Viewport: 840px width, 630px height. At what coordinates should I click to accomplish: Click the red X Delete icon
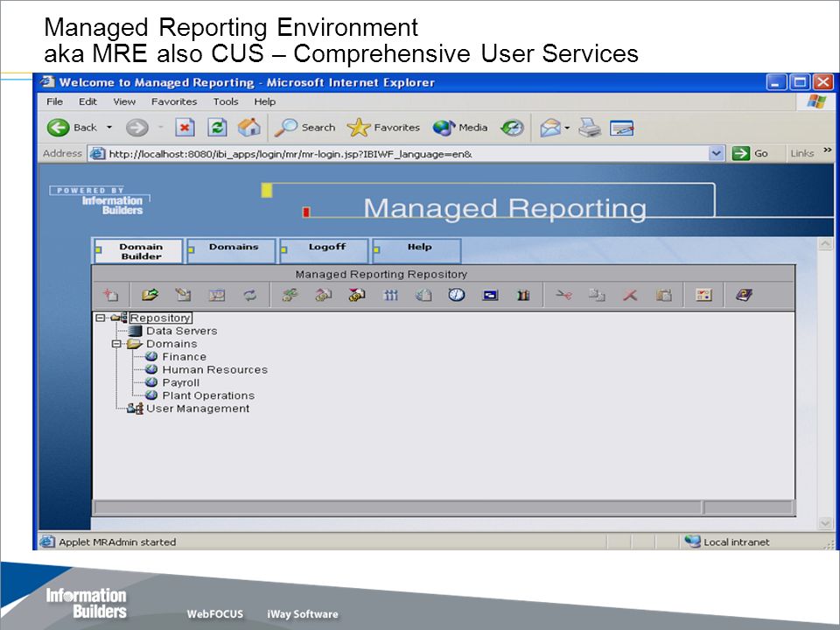click(x=630, y=295)
